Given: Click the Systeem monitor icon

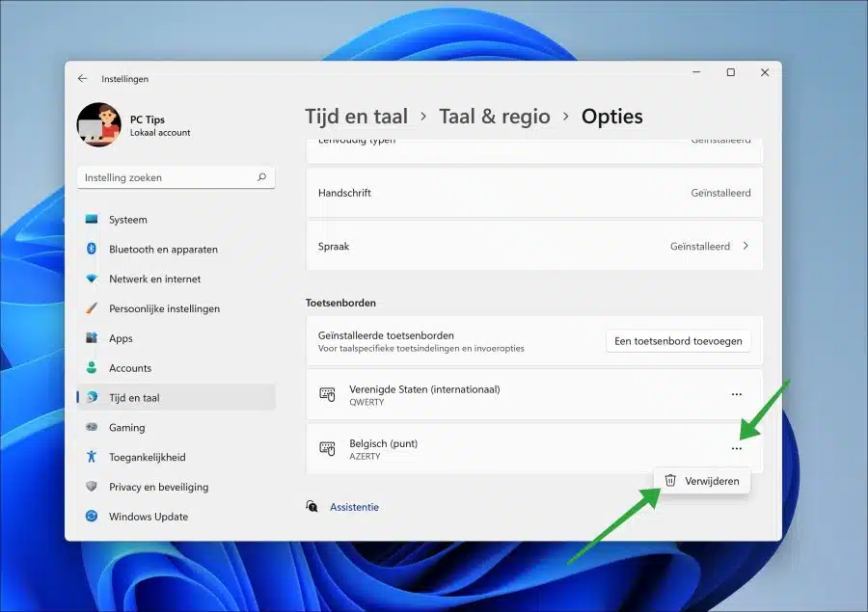Looking at the screenshot, I should coord(92,219).
